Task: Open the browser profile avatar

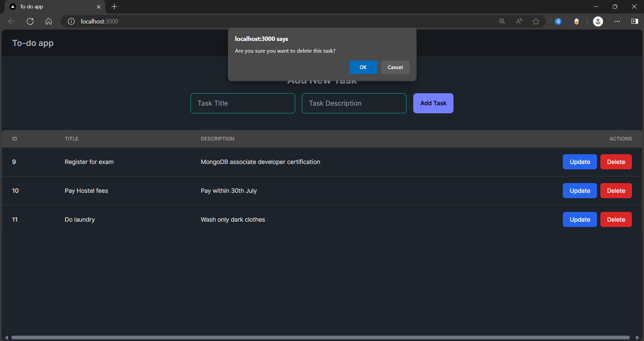Action: coord(598,21)
